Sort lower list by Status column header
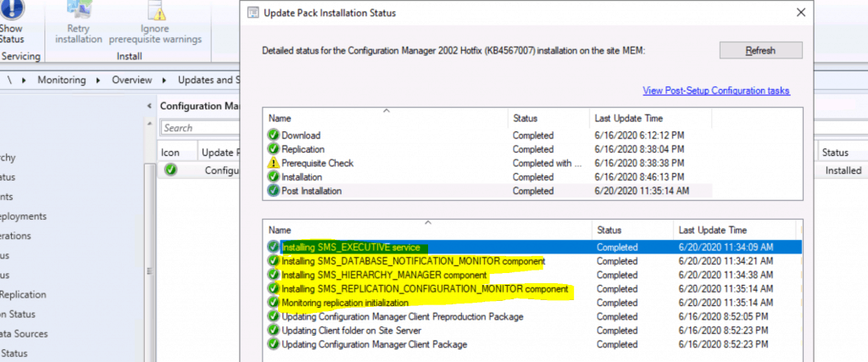Screen dimensions: 868x362 (x=632, y=230)
